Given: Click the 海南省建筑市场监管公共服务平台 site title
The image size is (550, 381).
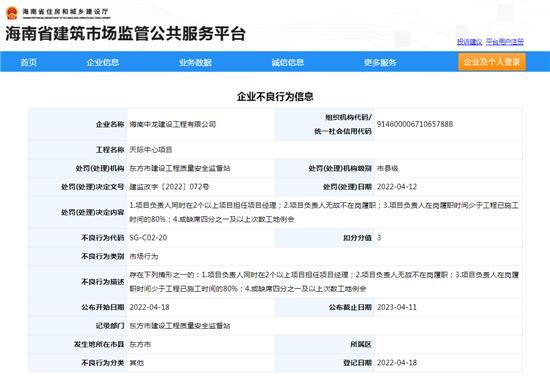Looking at the screenshot, I should 125,34.
